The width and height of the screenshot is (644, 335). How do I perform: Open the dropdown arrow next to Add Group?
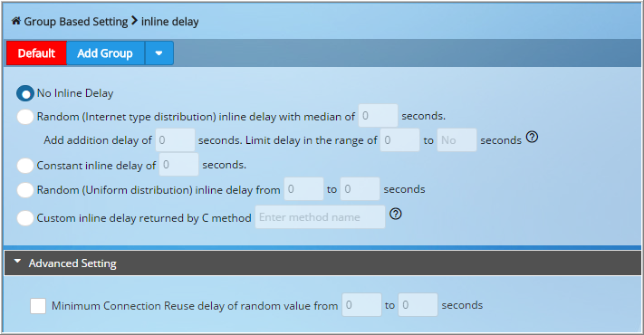(x=159, y=53)
